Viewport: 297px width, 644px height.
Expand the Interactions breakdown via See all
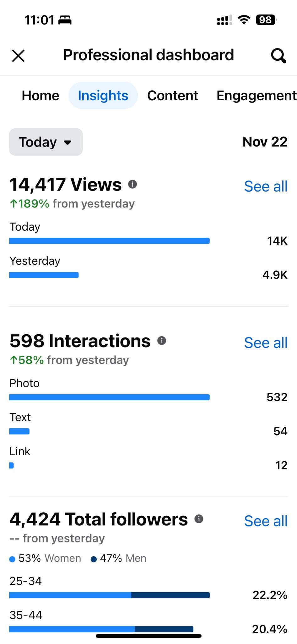click(x=266, y=343)
